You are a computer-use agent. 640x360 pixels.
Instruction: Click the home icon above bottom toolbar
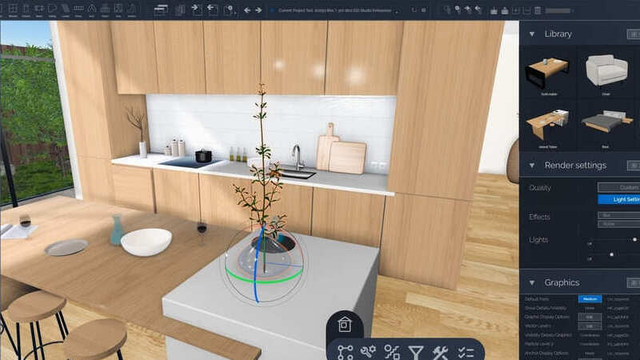[x=344, y=325]
